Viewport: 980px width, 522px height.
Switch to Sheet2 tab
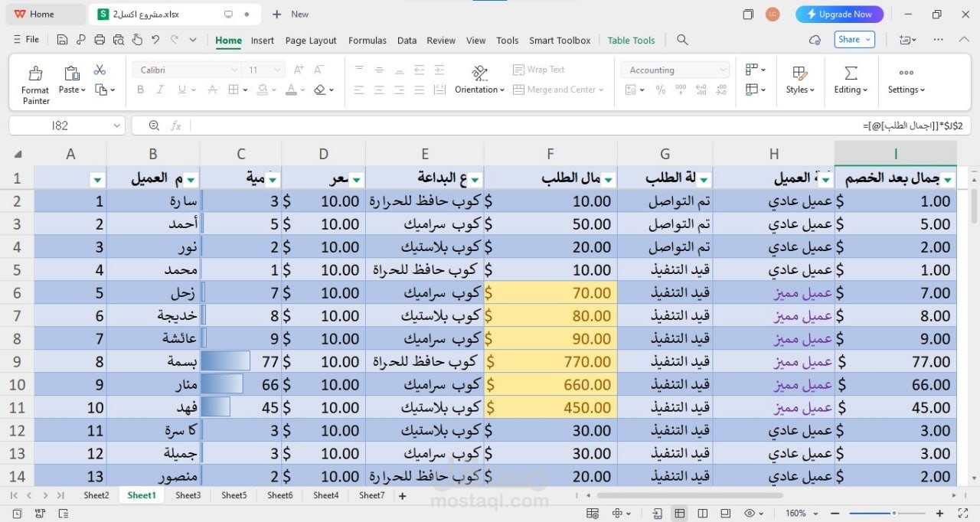coord(96,495)
